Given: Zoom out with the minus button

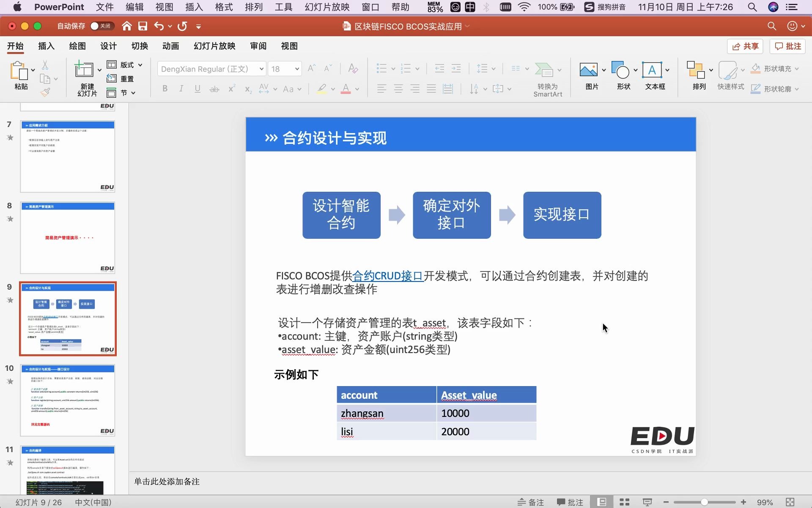Looking at the screenshot, I should 666,502.
